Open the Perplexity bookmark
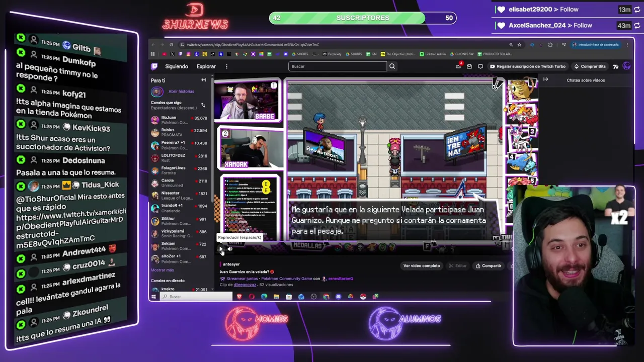 coord(332,54)
